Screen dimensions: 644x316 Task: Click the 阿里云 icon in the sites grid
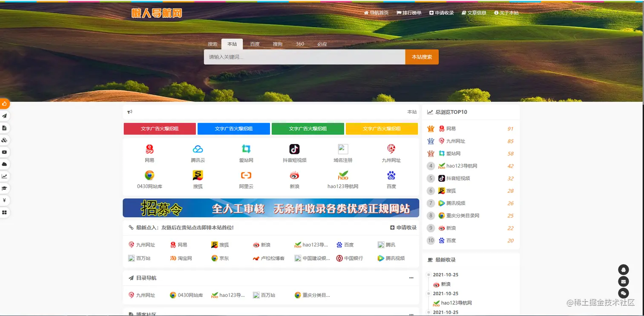[x=246, y=175]
